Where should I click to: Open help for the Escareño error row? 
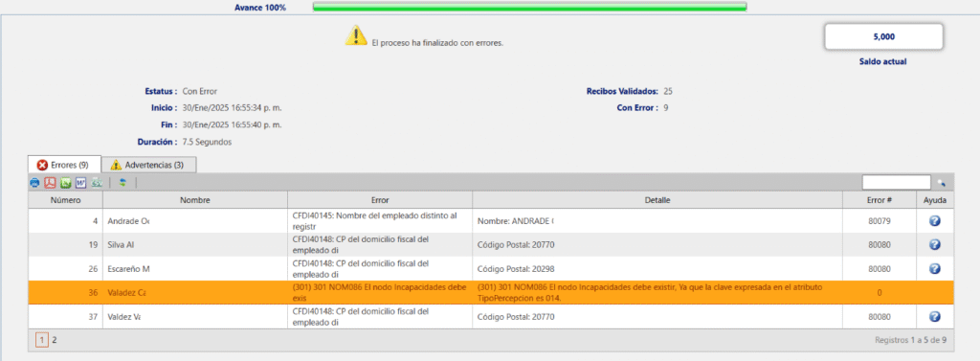point(935,268)
